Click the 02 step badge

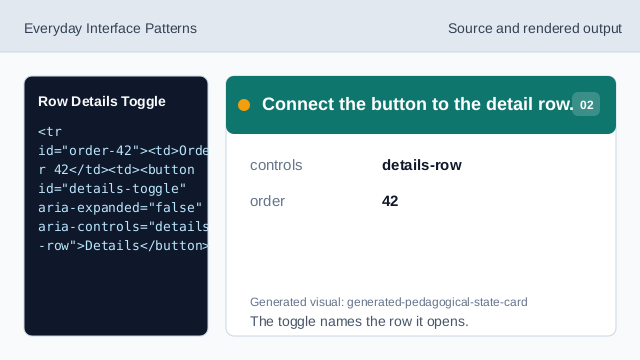point(586,104)
